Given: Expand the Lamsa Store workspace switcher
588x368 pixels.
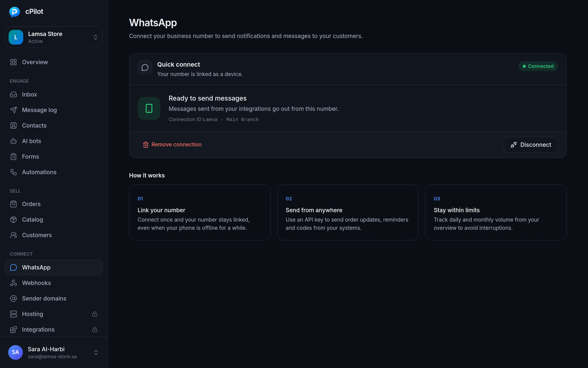Looking at the screenshot, I should pyautogui.click(x=54, y=37).
